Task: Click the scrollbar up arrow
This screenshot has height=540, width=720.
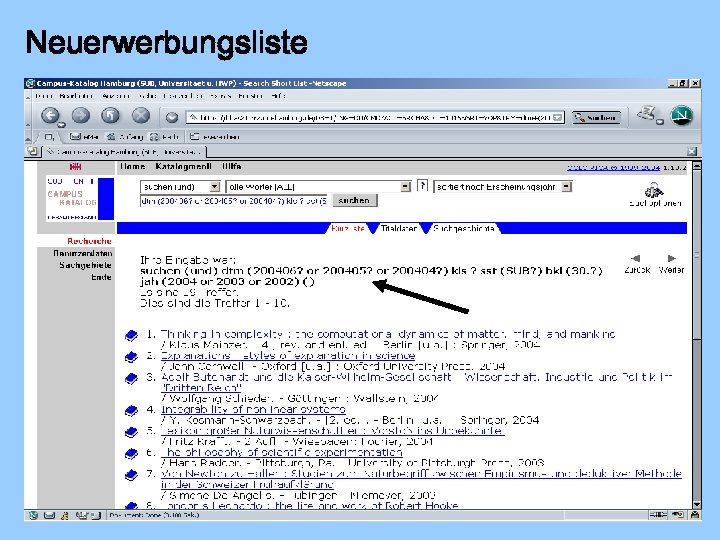Action: pos(697,166)
